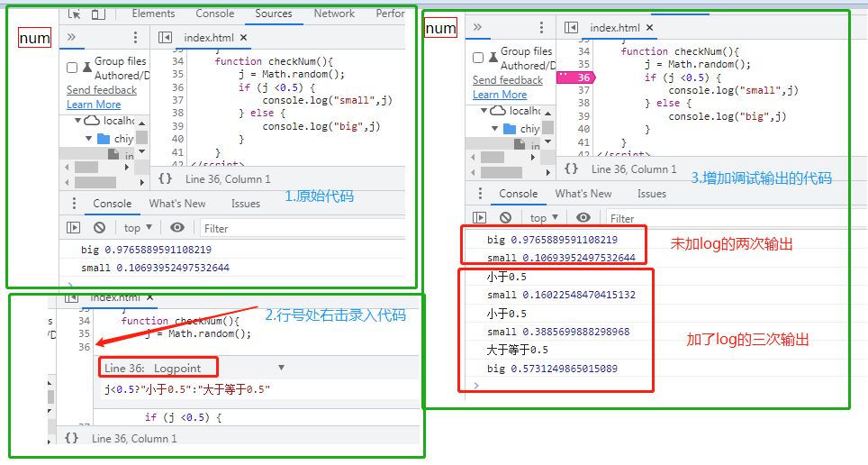Hide navigator sidebar icon in top-left panel
Screen dimensions: 868x465
point(165,37)
